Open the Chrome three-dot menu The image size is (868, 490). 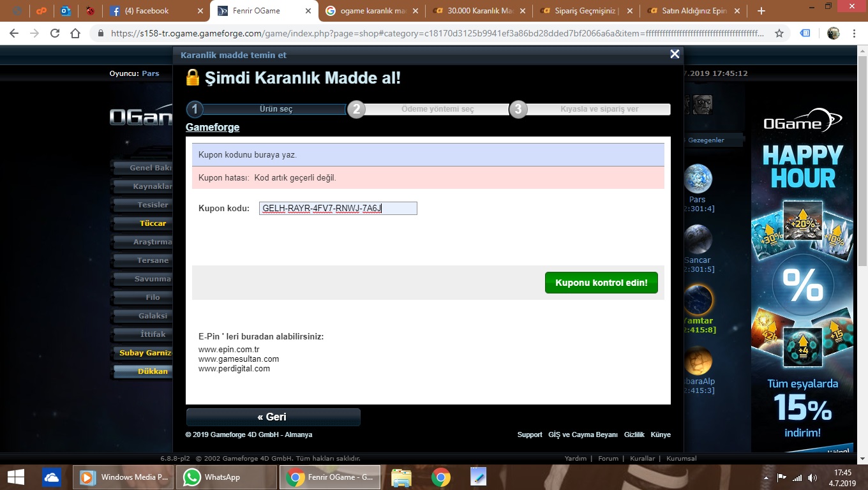click(x=855, y=33)
